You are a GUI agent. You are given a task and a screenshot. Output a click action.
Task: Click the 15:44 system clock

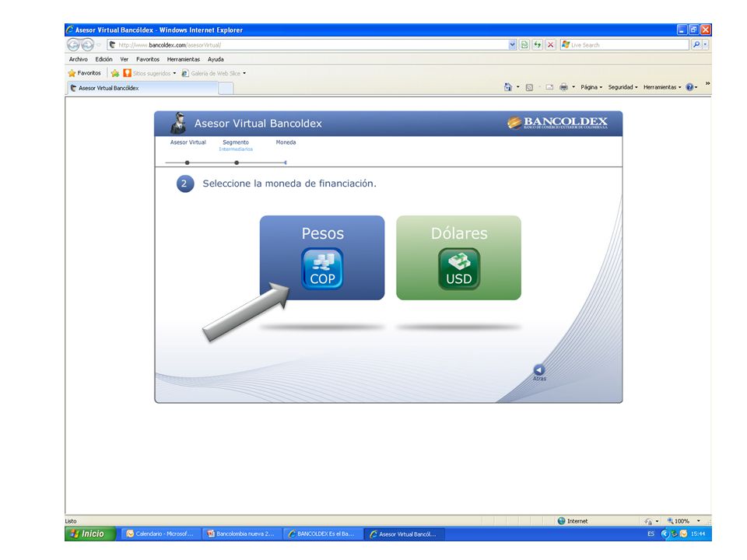coord(698,534)
